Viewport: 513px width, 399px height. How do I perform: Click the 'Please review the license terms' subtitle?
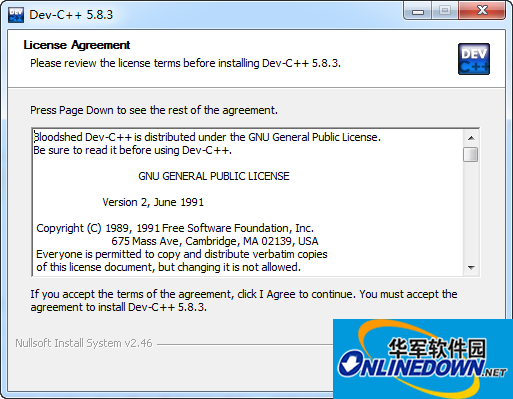coord(186,63)
